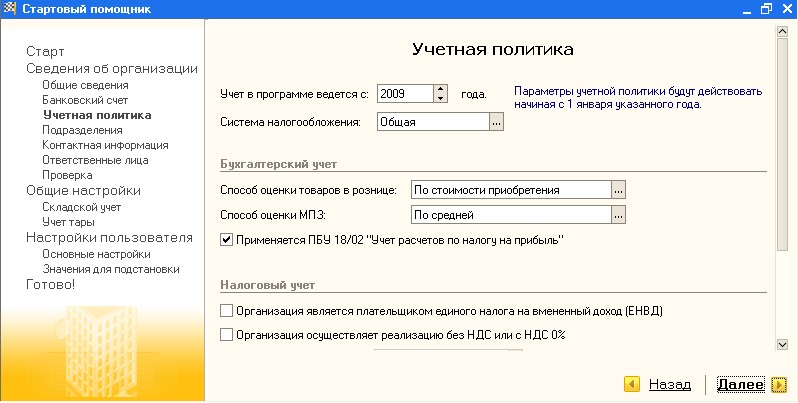Click the Учетная политика page title

pyautogui.click(x=493, y=49)
